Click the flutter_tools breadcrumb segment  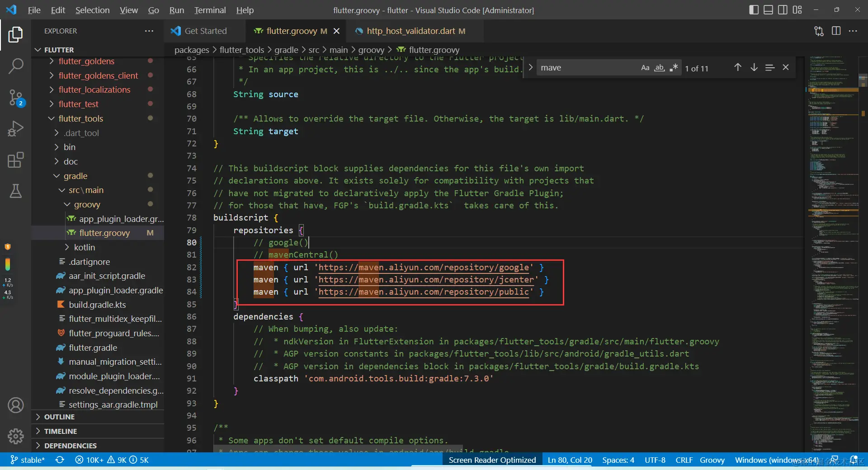[x=242, y=50]
